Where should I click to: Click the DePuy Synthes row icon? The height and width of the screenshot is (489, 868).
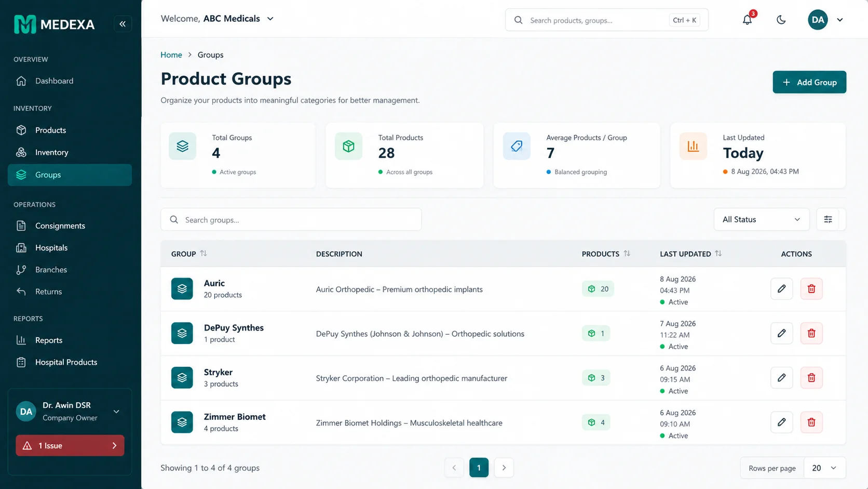coord(182,333)
